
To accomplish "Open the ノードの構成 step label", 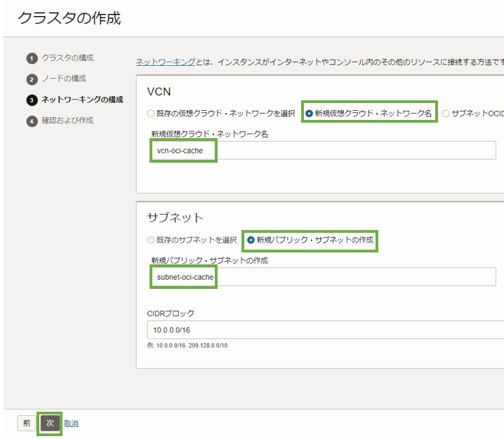I will [64, 79].
